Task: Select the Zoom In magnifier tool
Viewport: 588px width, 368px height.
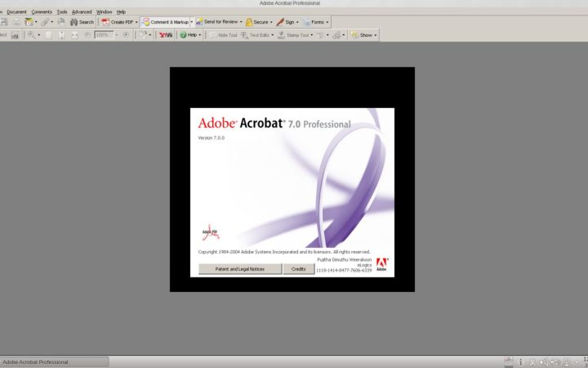Action: [31, 35]
